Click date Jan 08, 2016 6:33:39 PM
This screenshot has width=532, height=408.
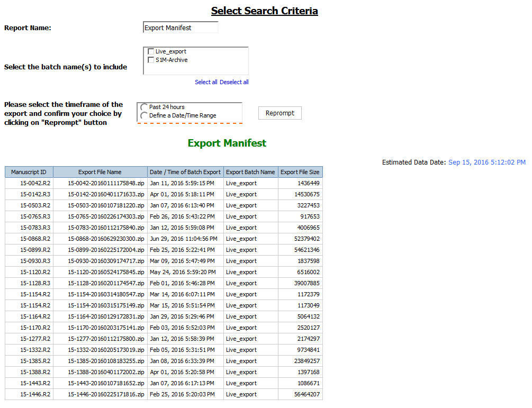pos(182,361)
